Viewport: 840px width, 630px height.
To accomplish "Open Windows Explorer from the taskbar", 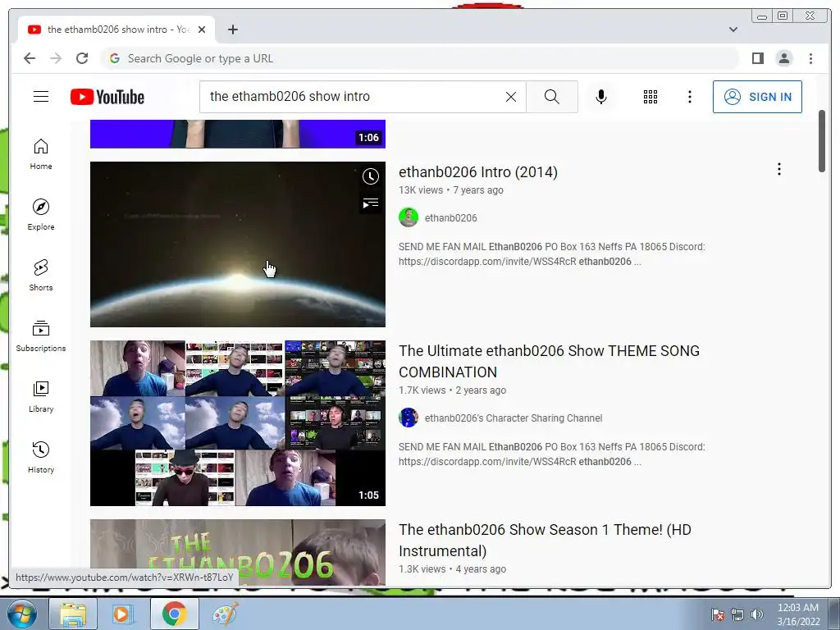I will tap(72, 614).
